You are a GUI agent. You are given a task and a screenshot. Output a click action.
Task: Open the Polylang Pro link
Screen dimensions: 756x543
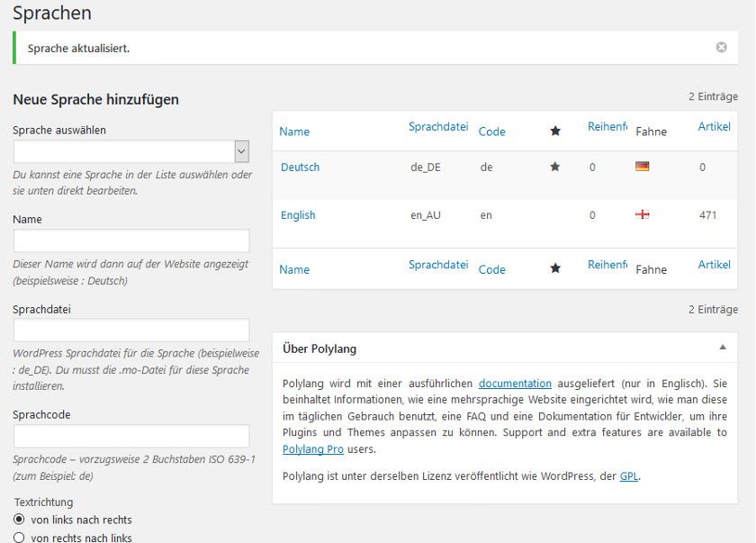[313, 449]
